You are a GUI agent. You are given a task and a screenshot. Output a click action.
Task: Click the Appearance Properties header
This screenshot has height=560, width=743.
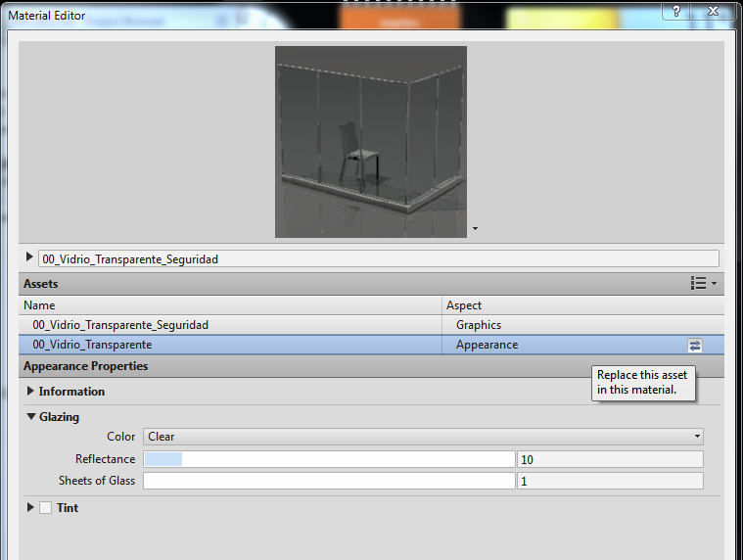pos(372,366)
